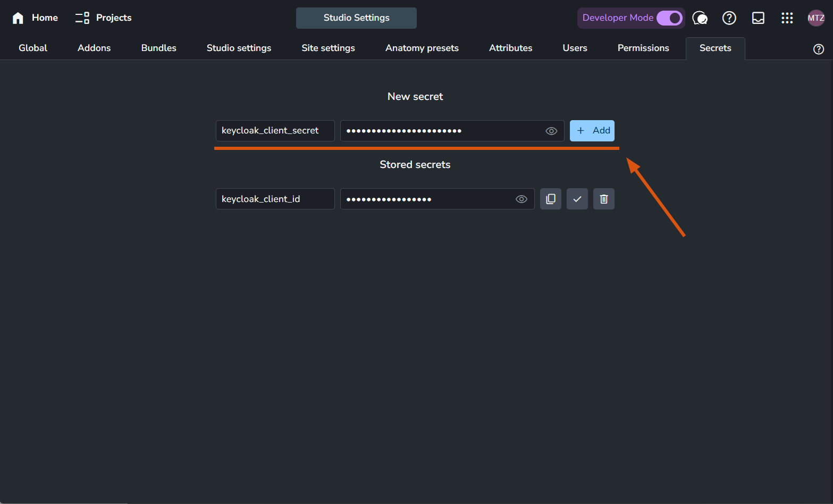Switch to the Anatomy presets tab
The image size is (833, 504).
pyautogui.click(x=422, y=48)
